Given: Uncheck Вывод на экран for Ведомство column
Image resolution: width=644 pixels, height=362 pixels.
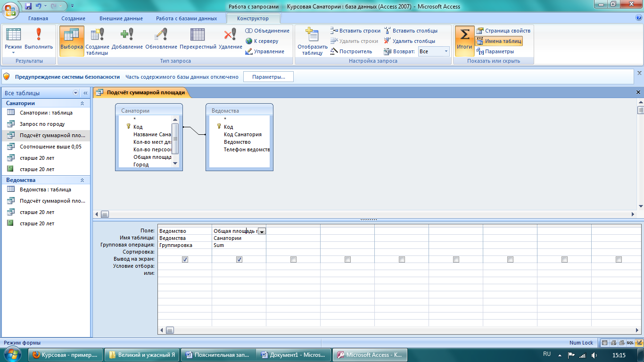Looking at the screenshot, I should pyautogui.click(x=185, y=259).
